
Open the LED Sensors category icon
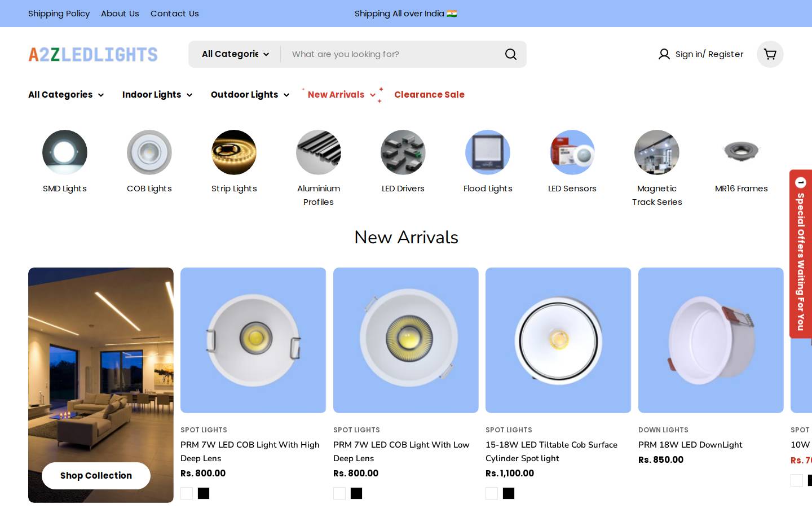coord(572,152)
